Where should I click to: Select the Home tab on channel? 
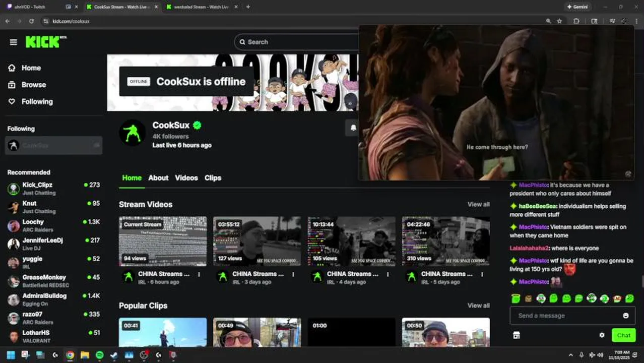point(132,178)
